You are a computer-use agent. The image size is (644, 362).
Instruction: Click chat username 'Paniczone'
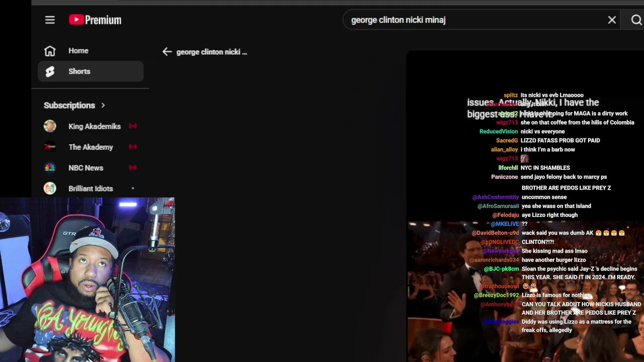[x=505, y=176]
